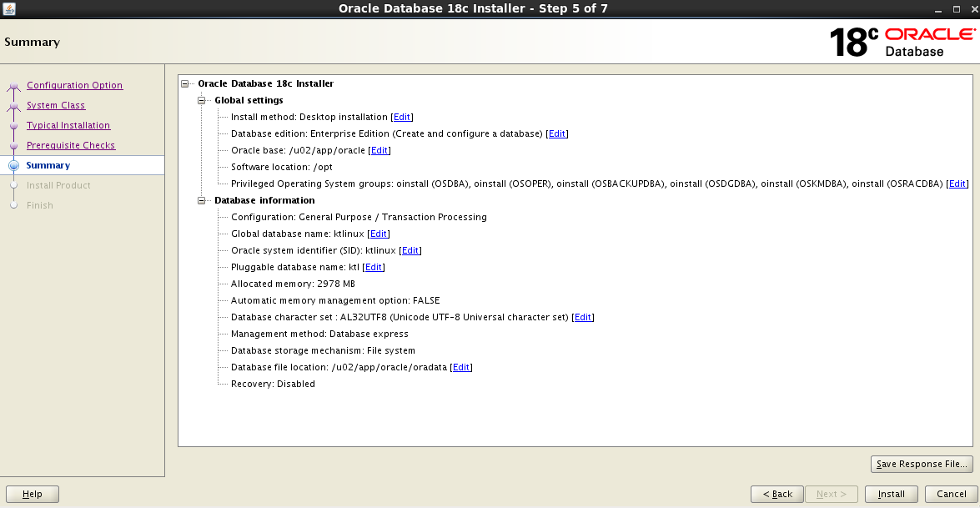
Task: Open Typical Installation step in sidebar
Action: point(68,125)
